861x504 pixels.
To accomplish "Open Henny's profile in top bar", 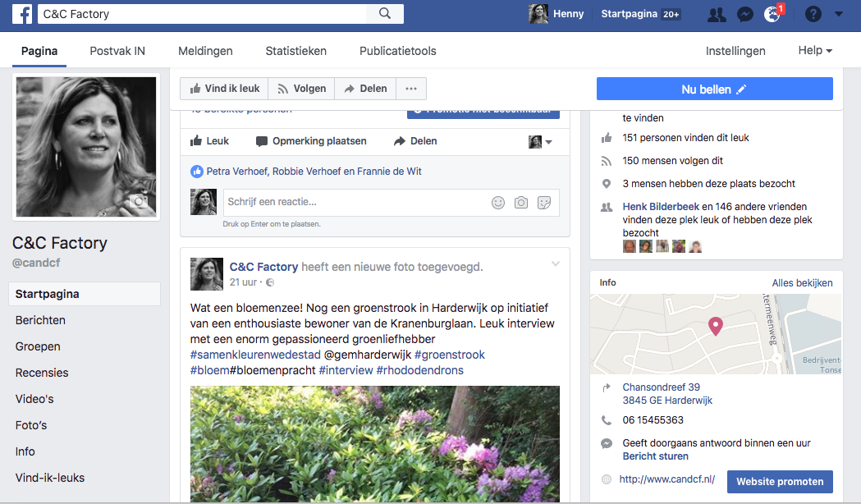I will (x=556, y=14).
